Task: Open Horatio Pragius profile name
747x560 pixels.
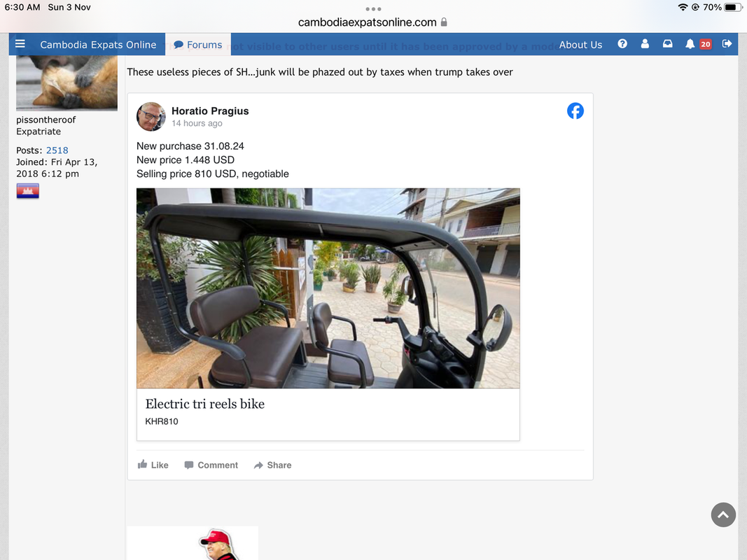Action: pyautogui.click(x=210, y=111)
